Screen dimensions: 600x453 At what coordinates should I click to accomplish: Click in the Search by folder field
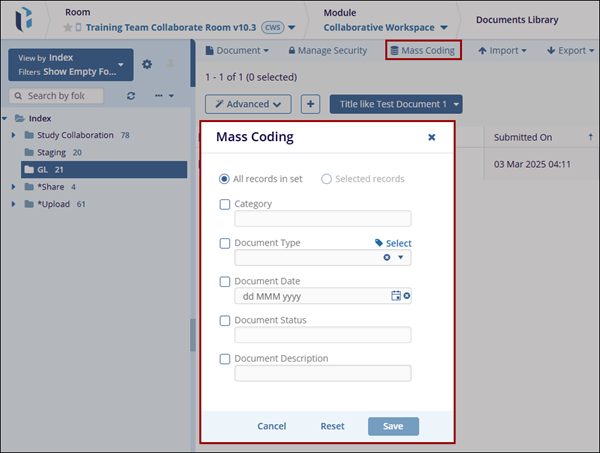(x=62, y=96)
